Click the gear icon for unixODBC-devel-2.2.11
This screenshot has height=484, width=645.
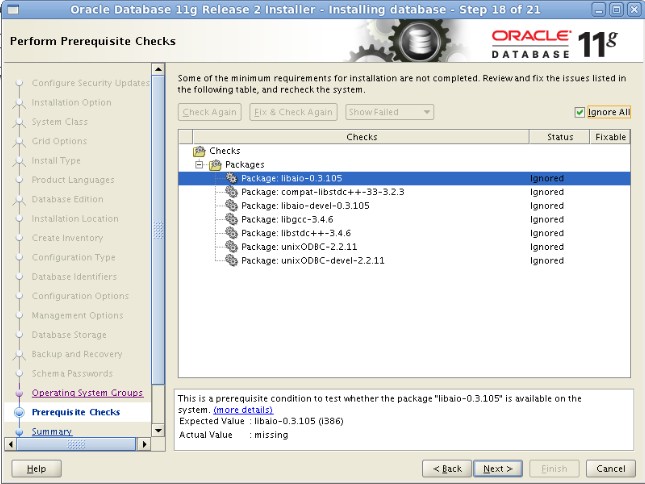tap(232, 260)
